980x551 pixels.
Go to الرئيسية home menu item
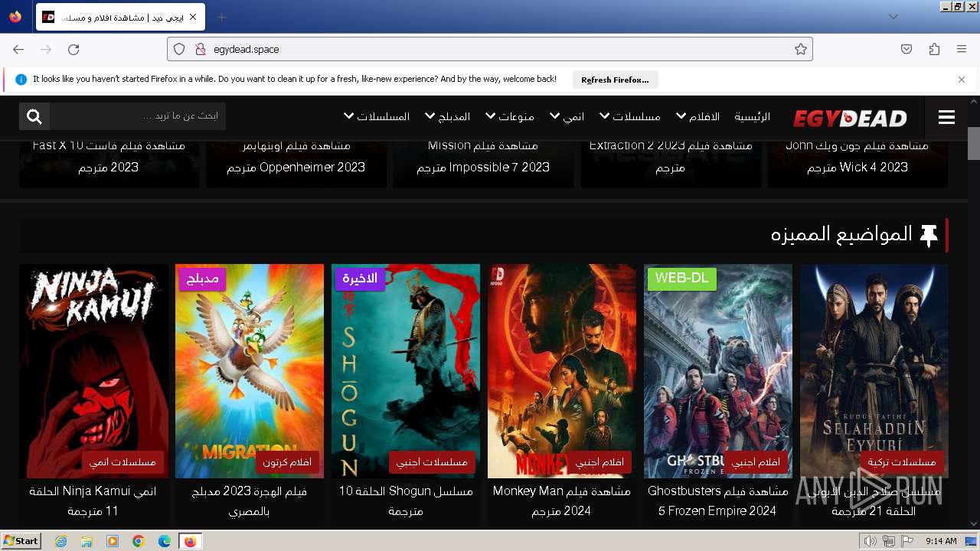pos(753,116)
